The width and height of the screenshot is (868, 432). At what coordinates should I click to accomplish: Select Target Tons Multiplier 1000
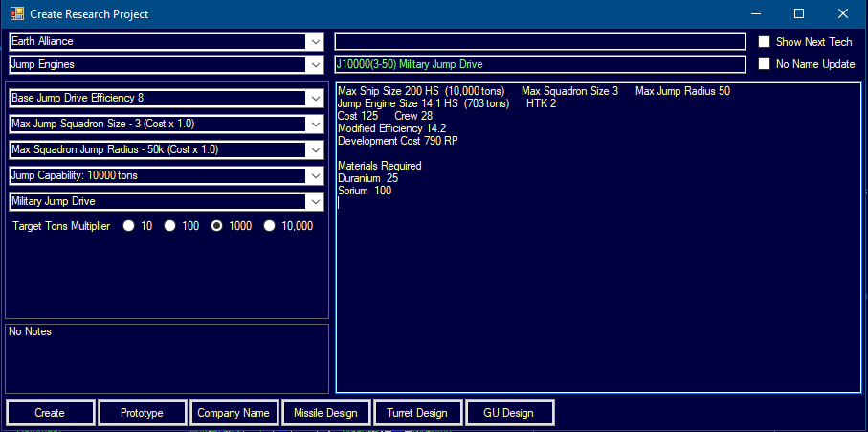[217, 226]
